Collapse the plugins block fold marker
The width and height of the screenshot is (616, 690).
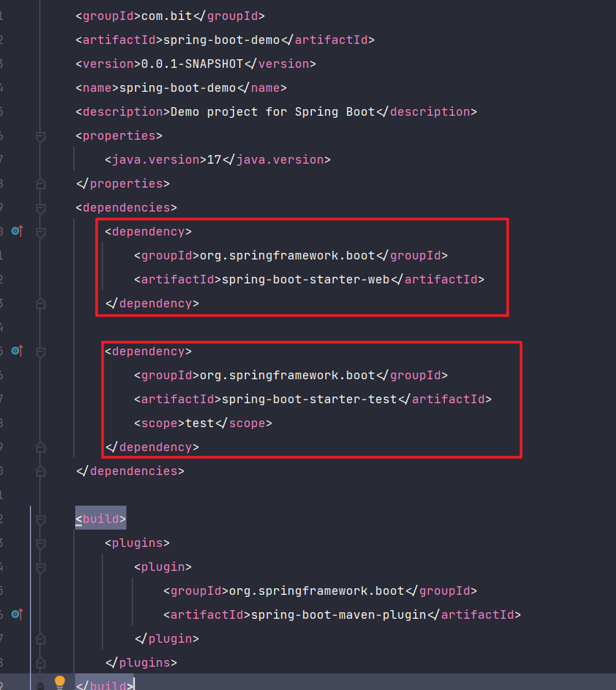click(41, 544)
